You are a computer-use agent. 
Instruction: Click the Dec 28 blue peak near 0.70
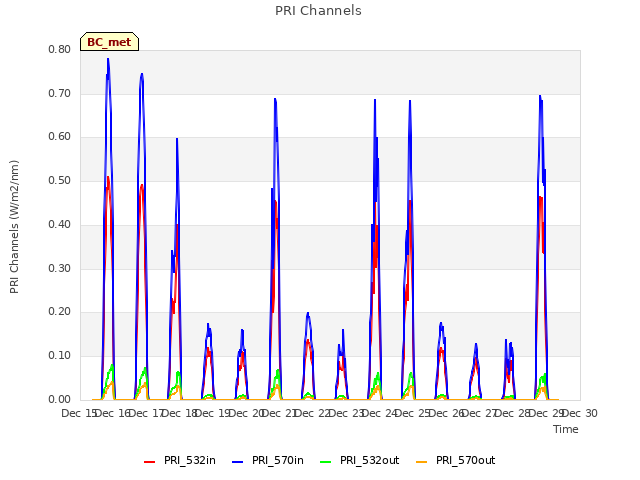click(x=540, y=96)
